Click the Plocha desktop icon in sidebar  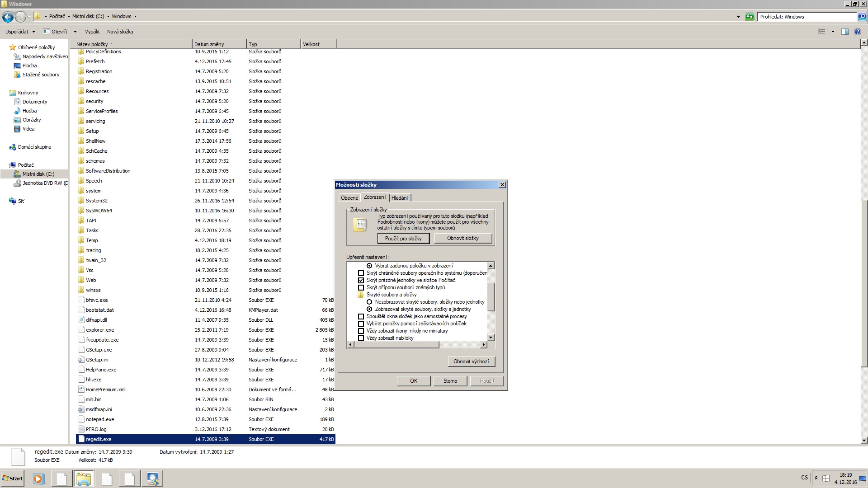[x=17, y=66]
